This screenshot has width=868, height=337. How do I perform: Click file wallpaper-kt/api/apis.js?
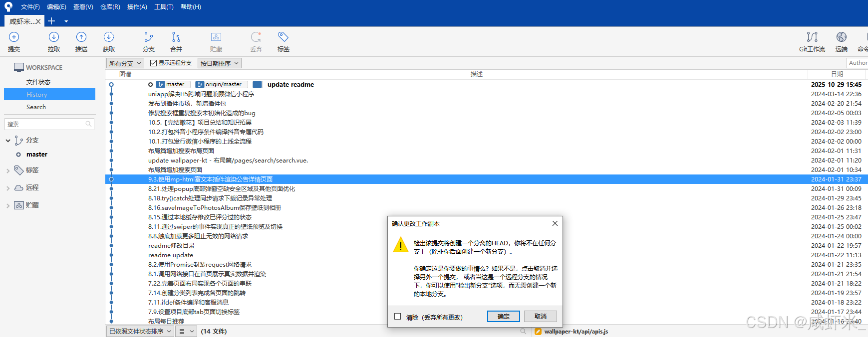(576, 331)
